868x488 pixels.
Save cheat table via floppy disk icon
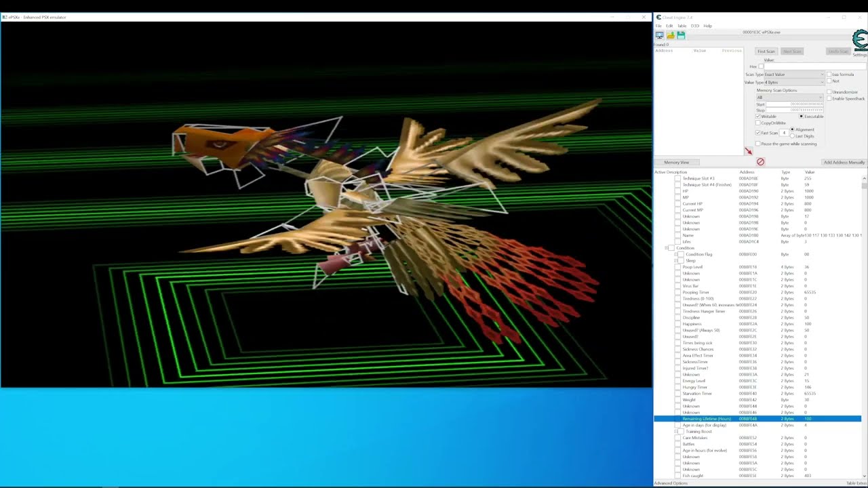click(681, 35)
